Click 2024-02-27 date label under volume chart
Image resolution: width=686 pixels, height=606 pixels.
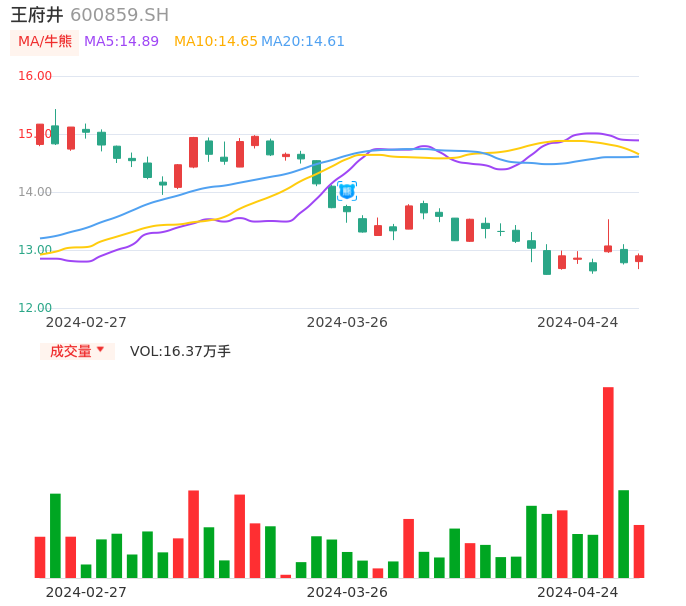[x=86, y=592]
